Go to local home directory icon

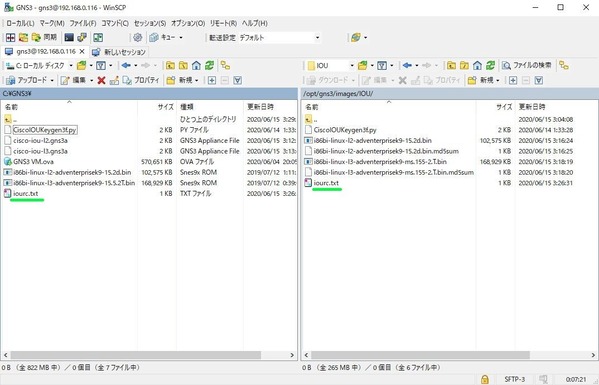point(196,66)
